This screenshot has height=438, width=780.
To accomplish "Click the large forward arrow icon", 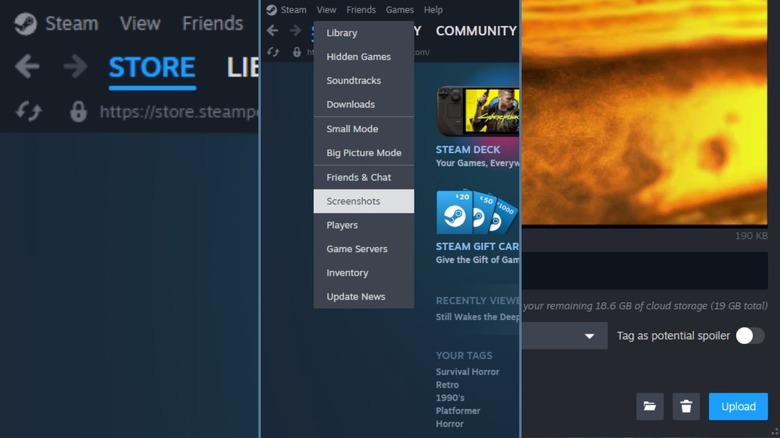I will tap(75, 67).
